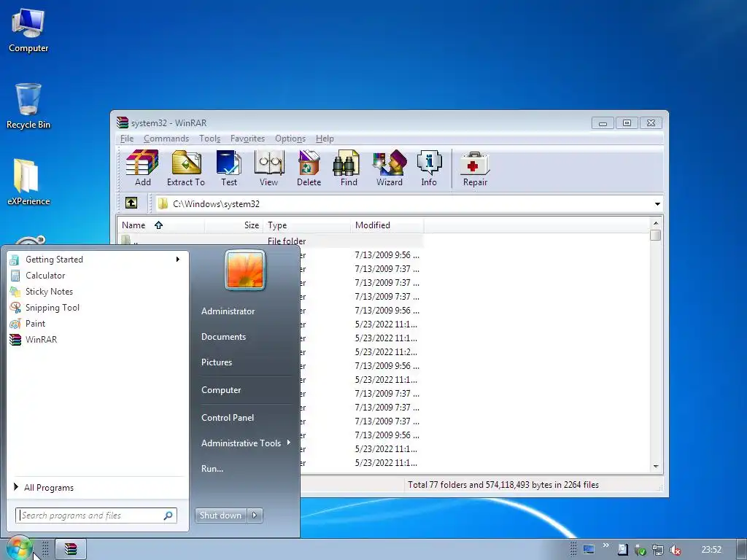This screenshot has height=560, width=747.
Task: Open Documents from Start menu
Action: click(223, 337)
